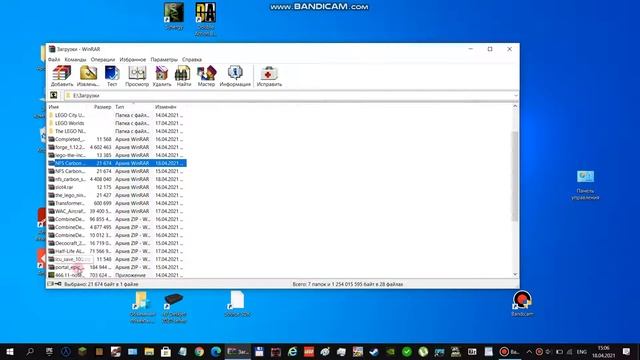Select the slot4.rar archive
This screenshot has width=640, height=360.
116,187
